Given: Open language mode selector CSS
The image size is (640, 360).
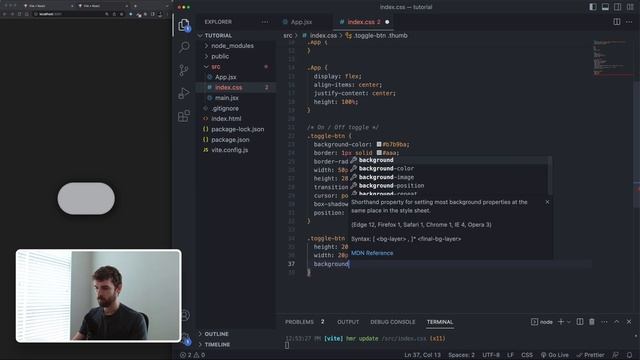Looking at the screenshot, I should 527,355.
